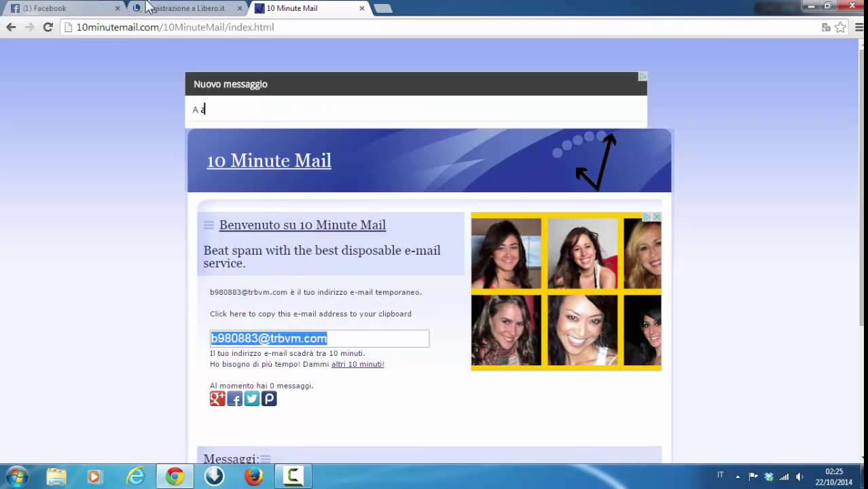
Task: Open the 10 Minute Mail header link
Action: (x=269, y=160)
